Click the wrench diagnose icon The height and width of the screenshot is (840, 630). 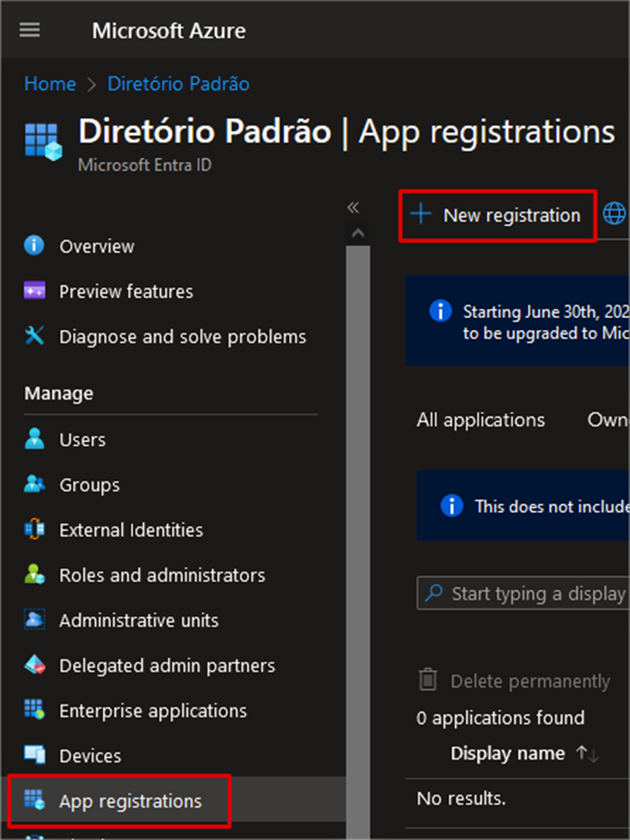coord(34,336)
